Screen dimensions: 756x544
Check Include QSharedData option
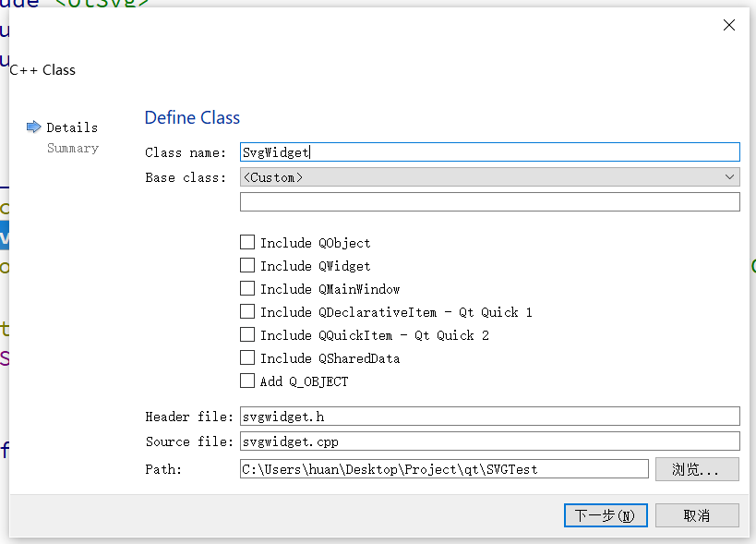coord(247,358)
